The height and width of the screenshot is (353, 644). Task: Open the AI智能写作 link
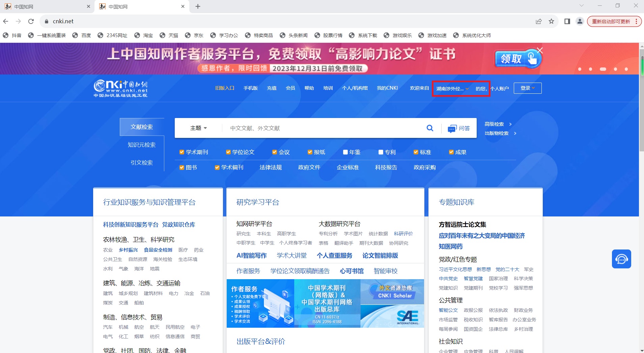[252, 256]
